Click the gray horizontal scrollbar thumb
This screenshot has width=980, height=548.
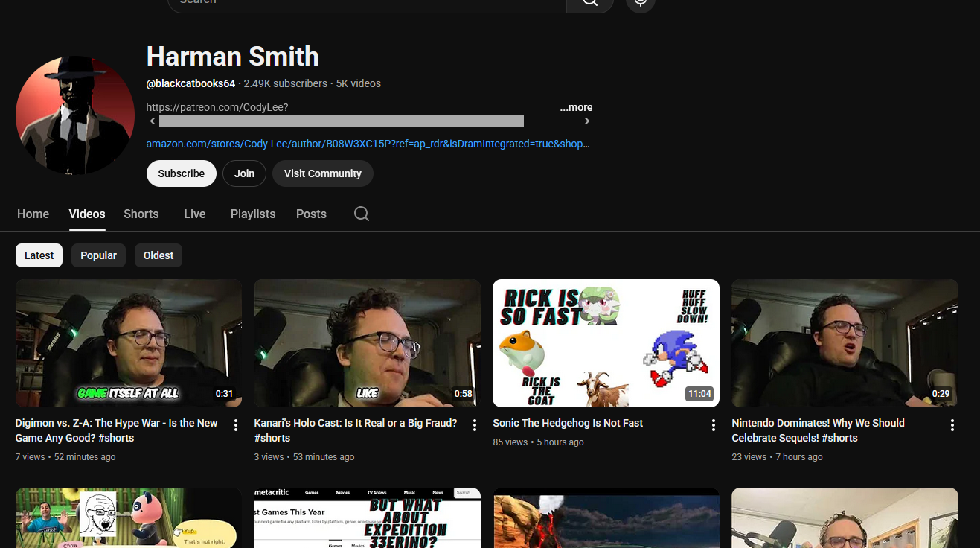click(342, 121)
